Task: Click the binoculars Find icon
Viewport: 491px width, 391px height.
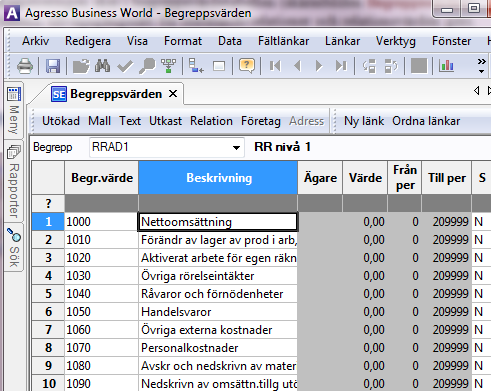Action: (102, 66)
